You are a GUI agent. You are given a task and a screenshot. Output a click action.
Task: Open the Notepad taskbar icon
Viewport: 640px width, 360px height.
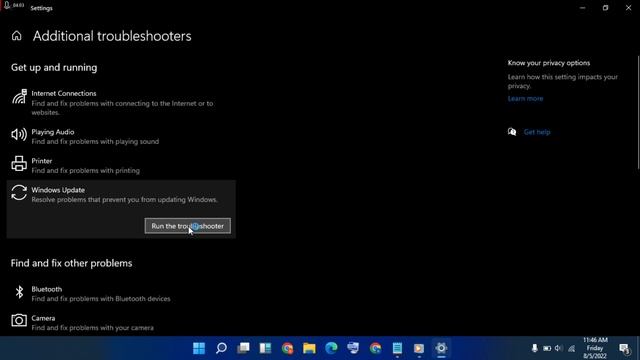tap(397, 348)
